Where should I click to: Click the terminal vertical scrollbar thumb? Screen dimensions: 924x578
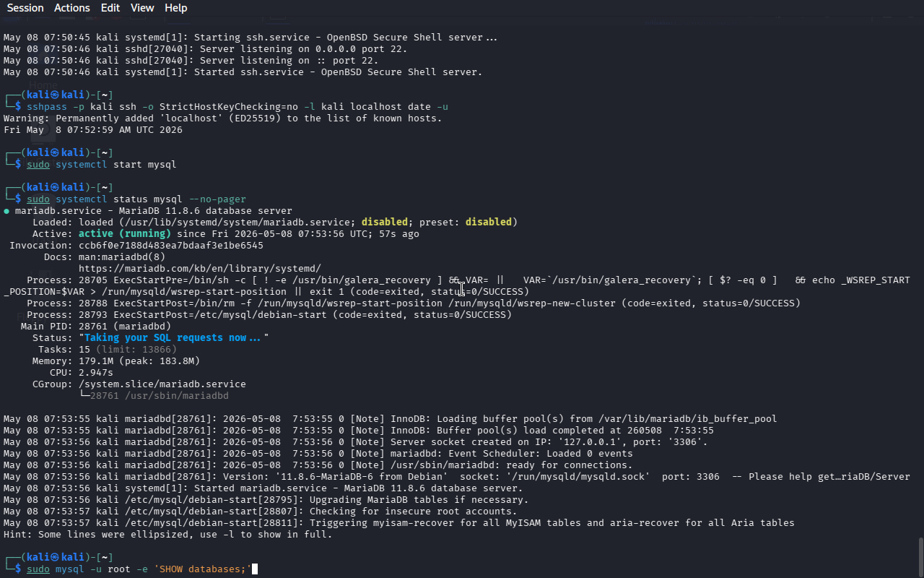(920, 556)
